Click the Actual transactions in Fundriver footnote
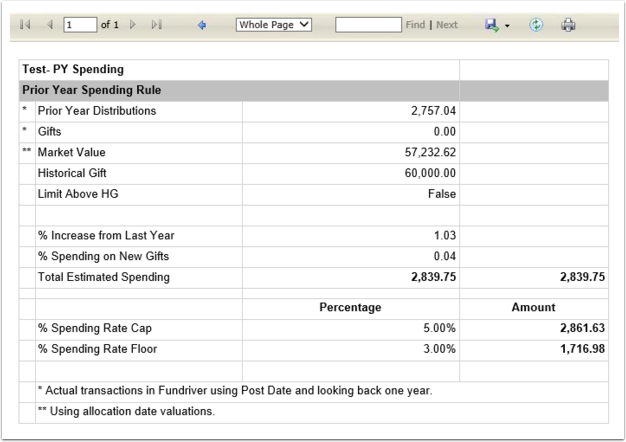 pos(235,390)
